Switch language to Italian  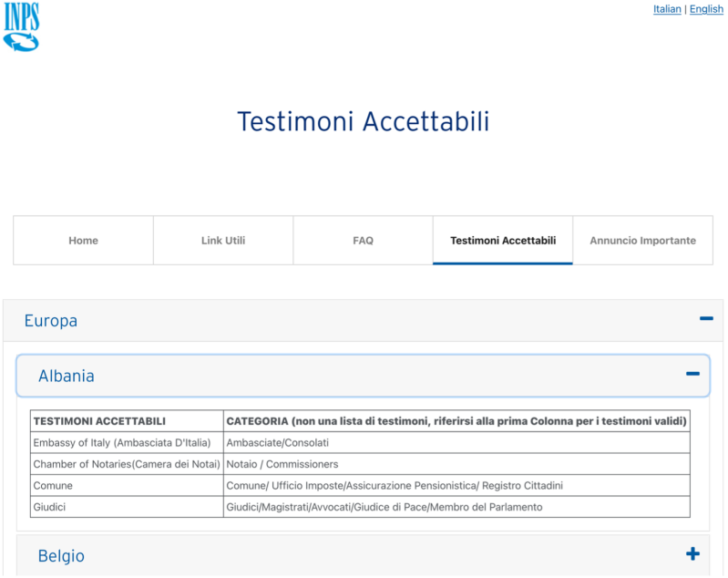point(667,9)
